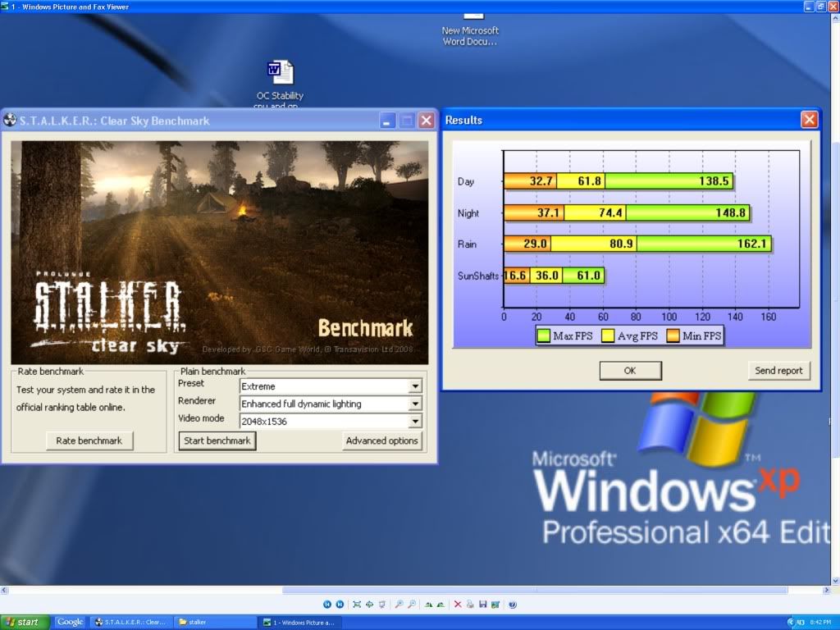Go to the next image in the viewer
The width and height of the screenshot is (840, 630).
340,605
